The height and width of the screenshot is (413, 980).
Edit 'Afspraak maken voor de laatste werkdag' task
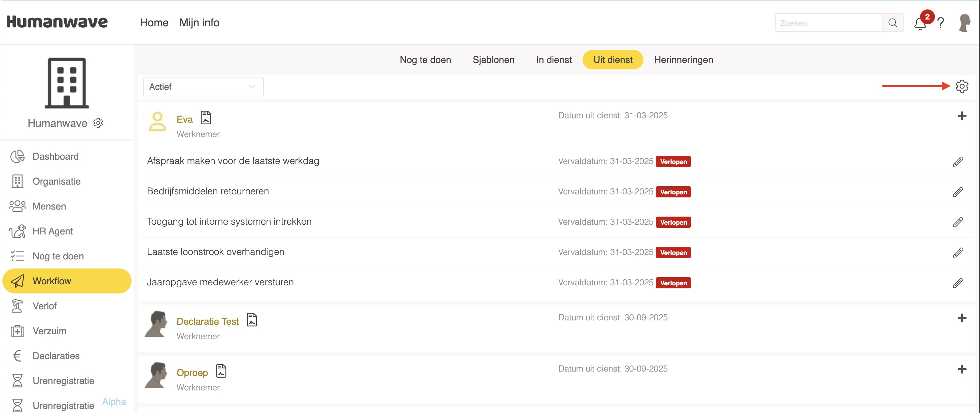958,161
